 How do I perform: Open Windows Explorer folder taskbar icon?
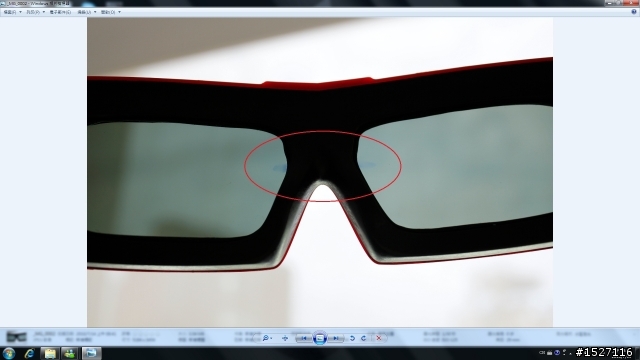point(50,353)
